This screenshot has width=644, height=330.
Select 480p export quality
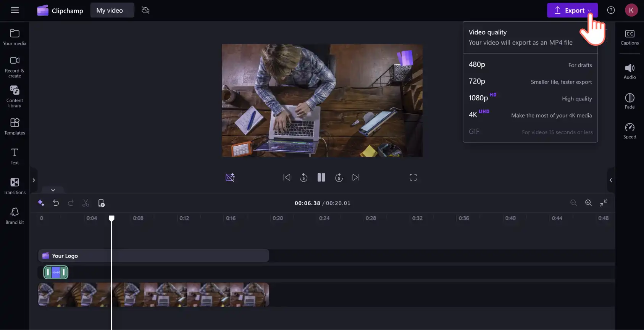530,65
